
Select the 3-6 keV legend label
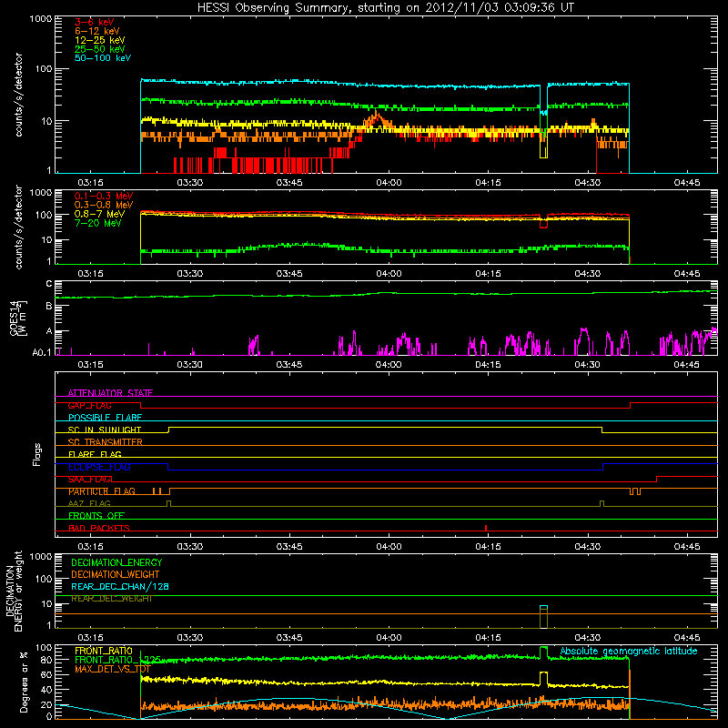pyautogui.click(x=95, y=22)
